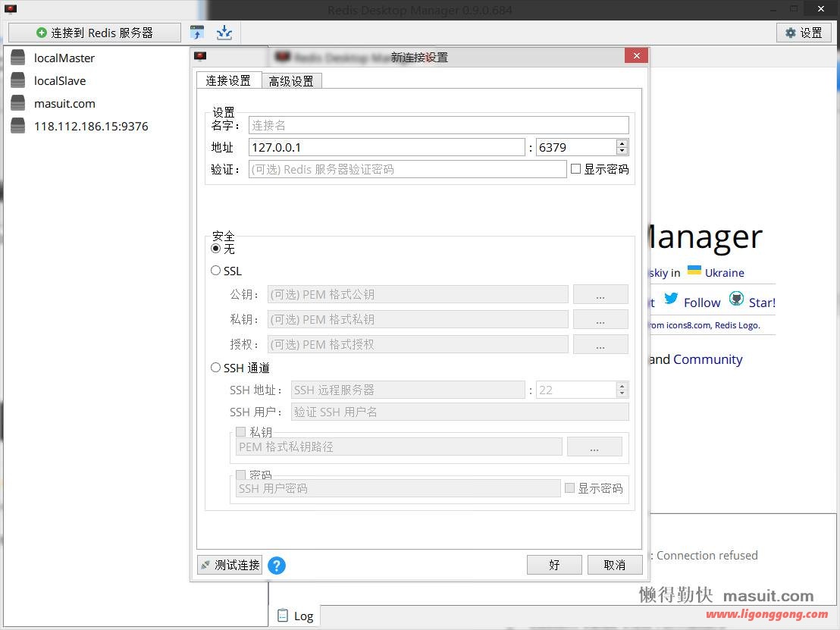Image resolution: width=840 pixels, height=630 pixels.
Task: Click the dialog's Redis title icon
Action: [200, 56]
